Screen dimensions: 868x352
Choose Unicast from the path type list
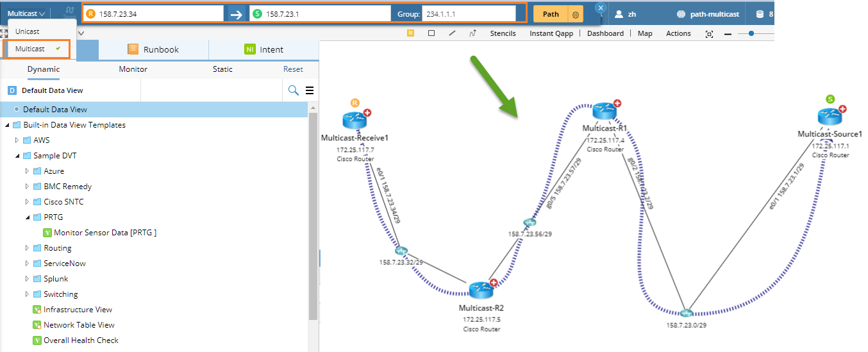(x=28, y=31)
